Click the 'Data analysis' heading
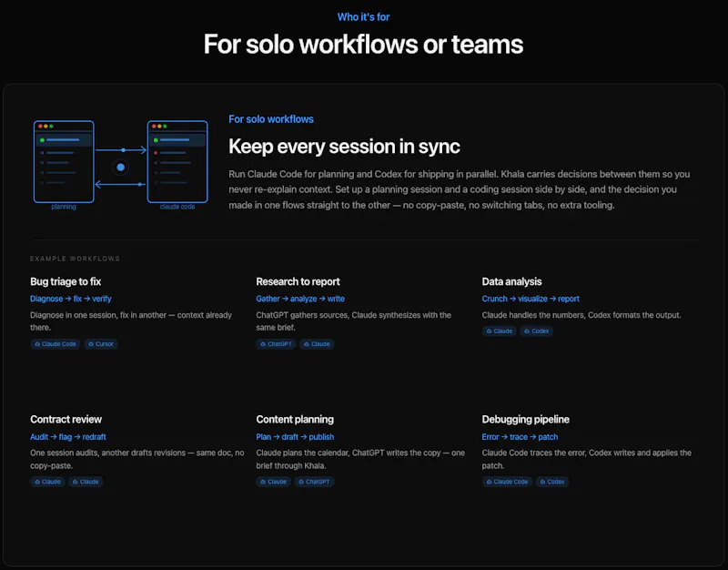 (x=511, y=281)
